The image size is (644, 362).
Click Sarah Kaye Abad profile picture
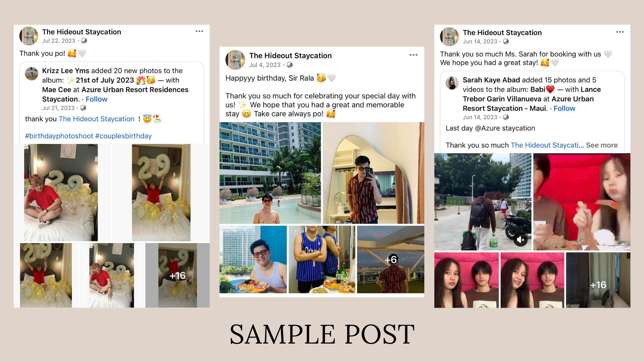(x=452, y=83)
